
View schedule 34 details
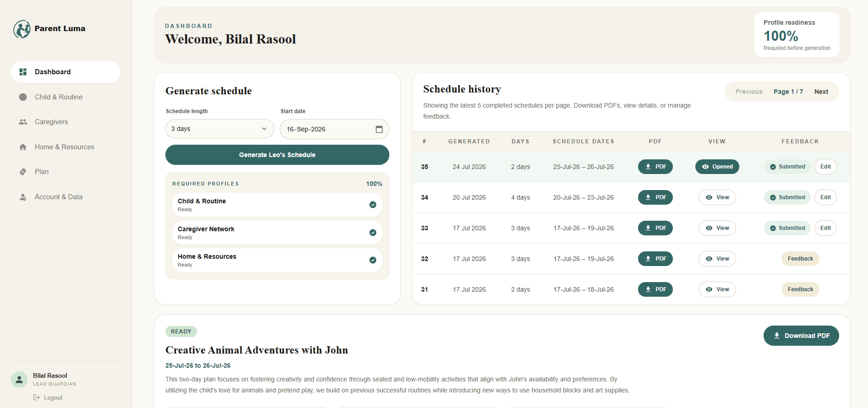[x=717, y=197]
